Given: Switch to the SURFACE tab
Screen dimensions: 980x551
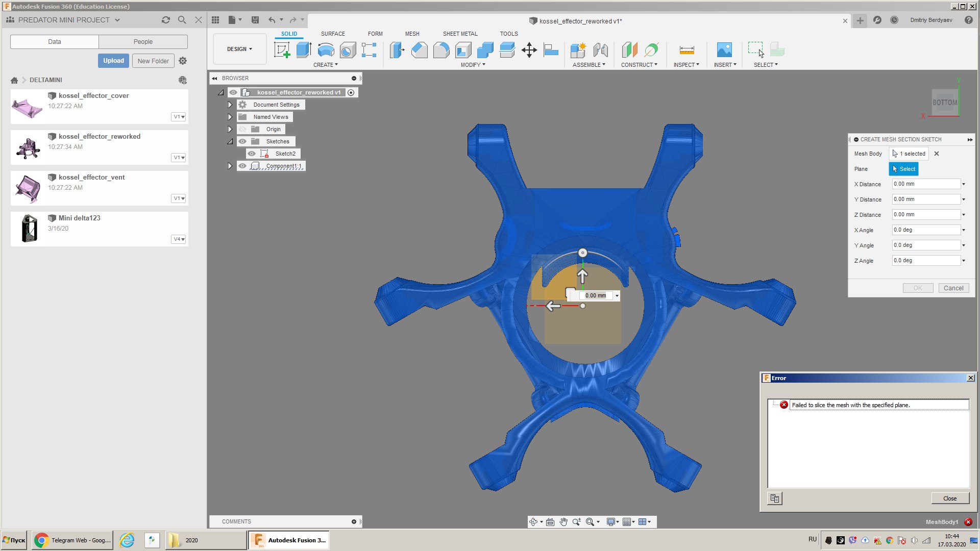Looking at the screenshot, I should [x=333, y=34].
